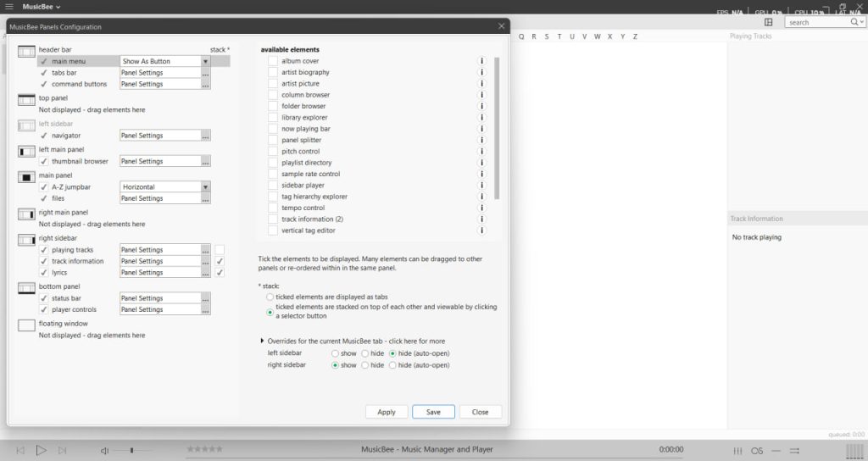Show info for vertical tag editor element
868x461 pixels.
[481, 230]
